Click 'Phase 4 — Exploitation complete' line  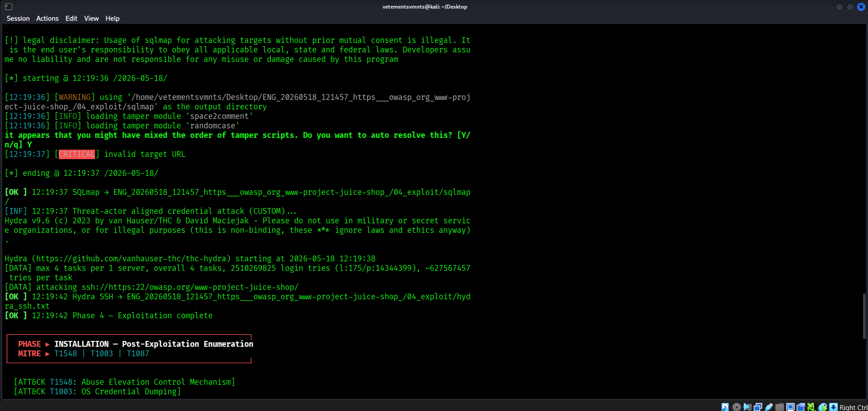click(109, 316)
